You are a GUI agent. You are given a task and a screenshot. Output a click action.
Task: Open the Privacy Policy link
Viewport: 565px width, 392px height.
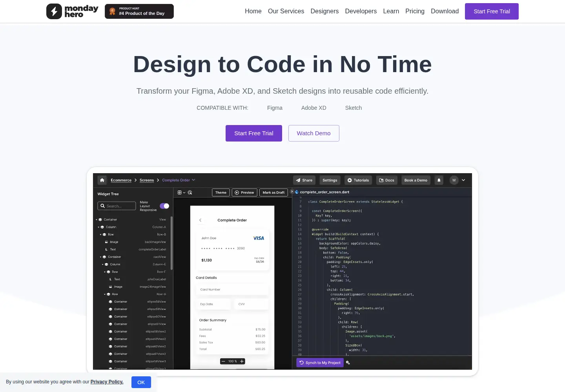(x=107, y=382)
